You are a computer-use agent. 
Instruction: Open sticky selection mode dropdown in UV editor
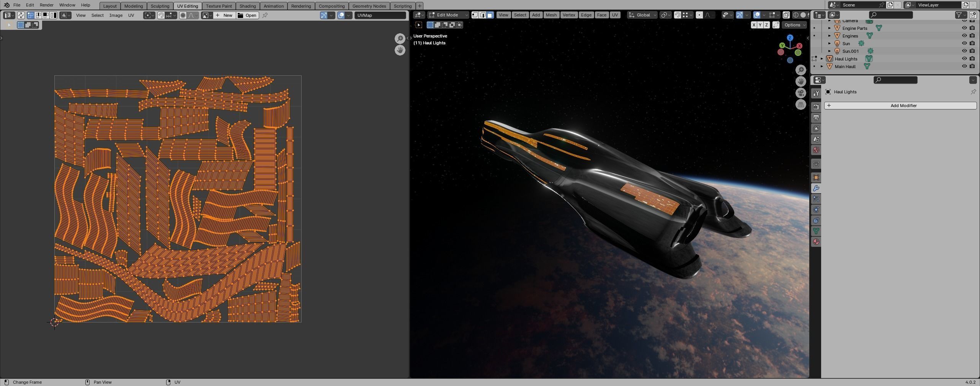[x=66, y=15]
